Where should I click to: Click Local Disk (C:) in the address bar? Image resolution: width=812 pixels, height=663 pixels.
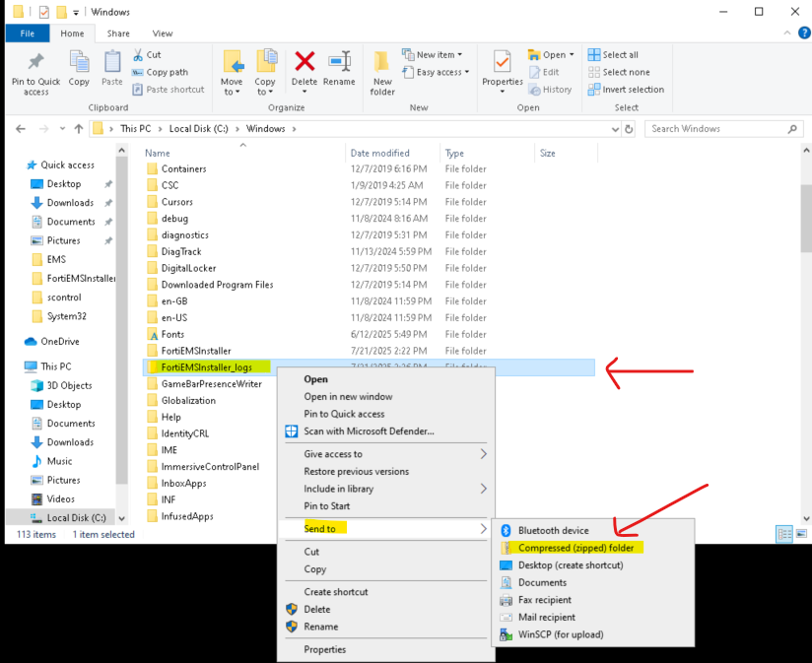tap(198, 129)
